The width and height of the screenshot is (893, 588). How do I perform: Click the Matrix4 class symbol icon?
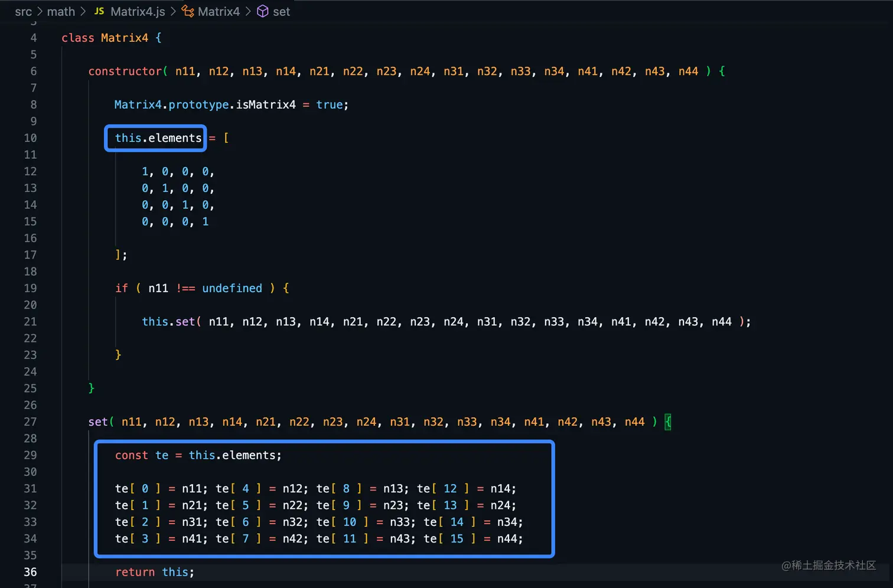(188, 11)
